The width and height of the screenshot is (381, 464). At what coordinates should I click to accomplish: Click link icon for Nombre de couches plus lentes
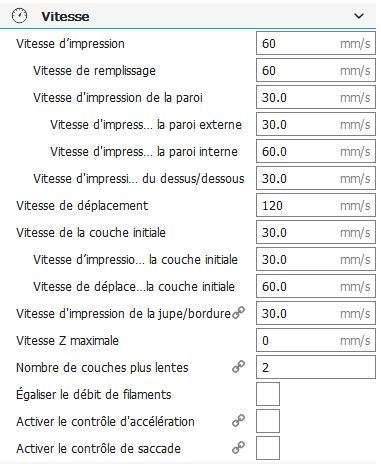pyautogui.click(x=238, y=367)
